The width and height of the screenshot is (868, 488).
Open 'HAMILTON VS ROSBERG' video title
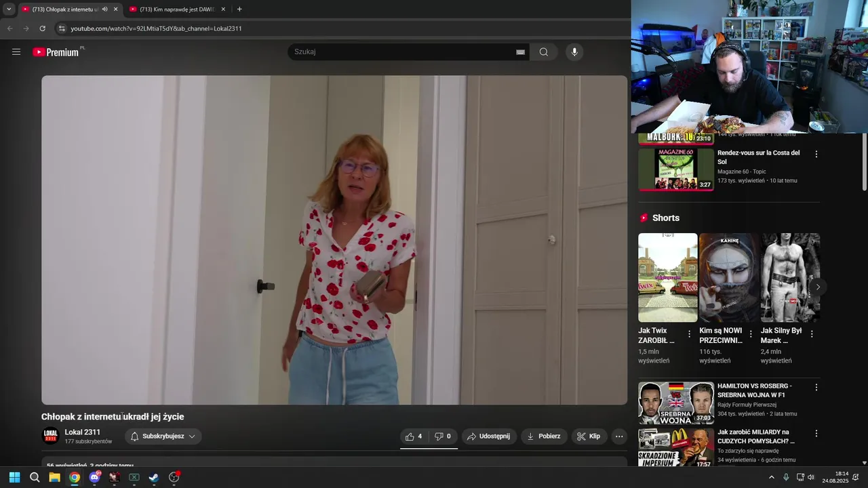[x=755, y=390]
